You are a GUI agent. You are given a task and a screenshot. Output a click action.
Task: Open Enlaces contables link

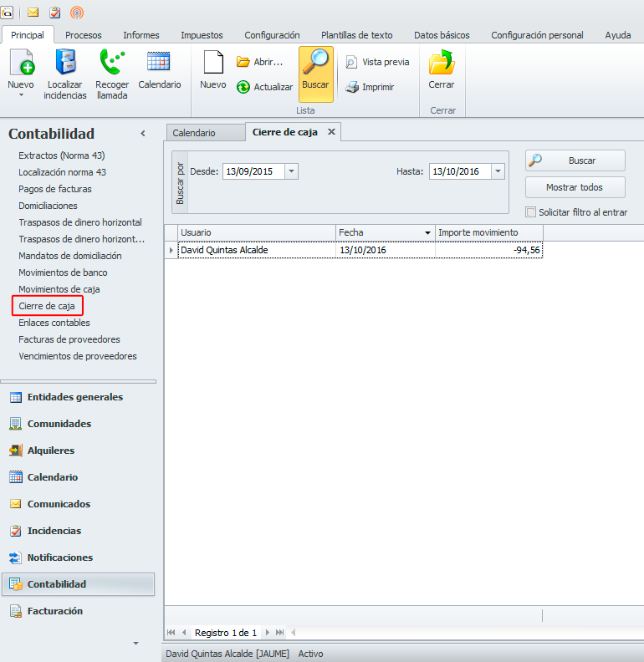tap(54, 323)
